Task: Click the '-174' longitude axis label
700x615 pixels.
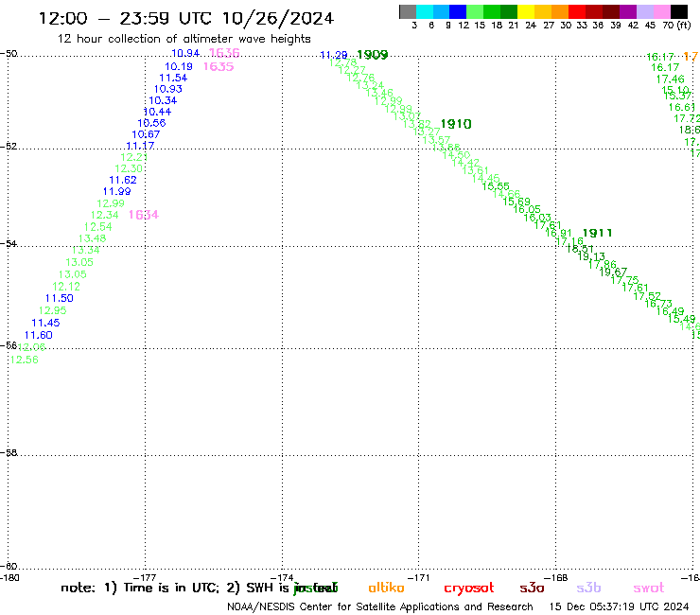Action: point(282,577)
